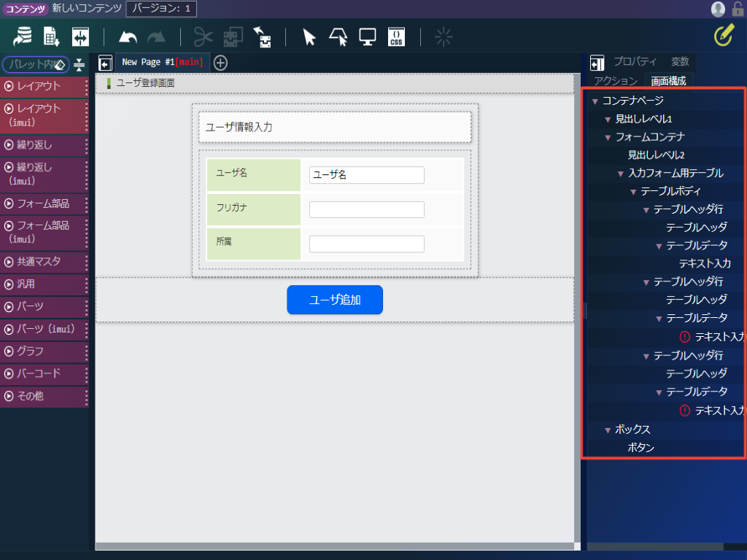Click the バージョン: 1 label box
The image size is (747, 560).
[x=161, y=9]
